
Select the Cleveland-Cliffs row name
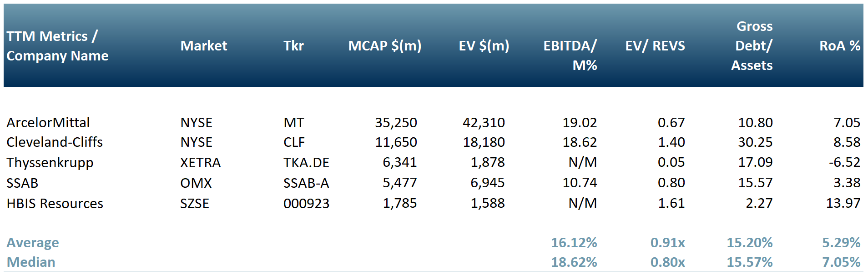(x=55, y=142)
